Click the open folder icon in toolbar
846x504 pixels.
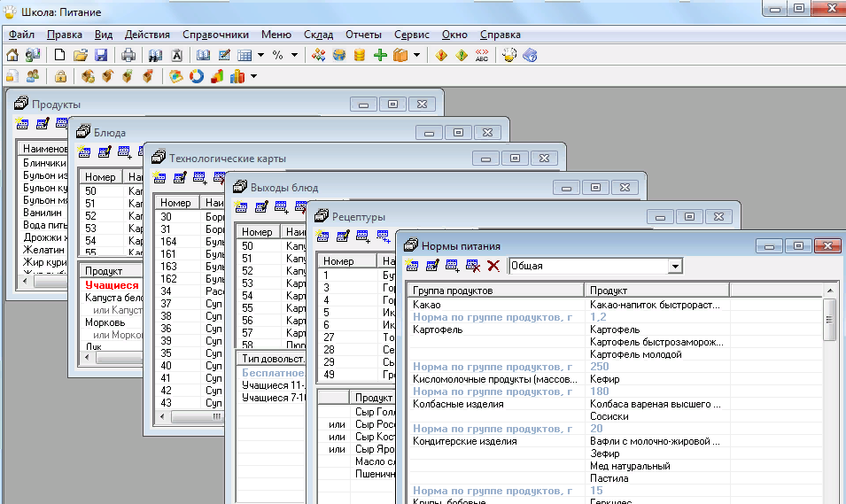[81, 55]
